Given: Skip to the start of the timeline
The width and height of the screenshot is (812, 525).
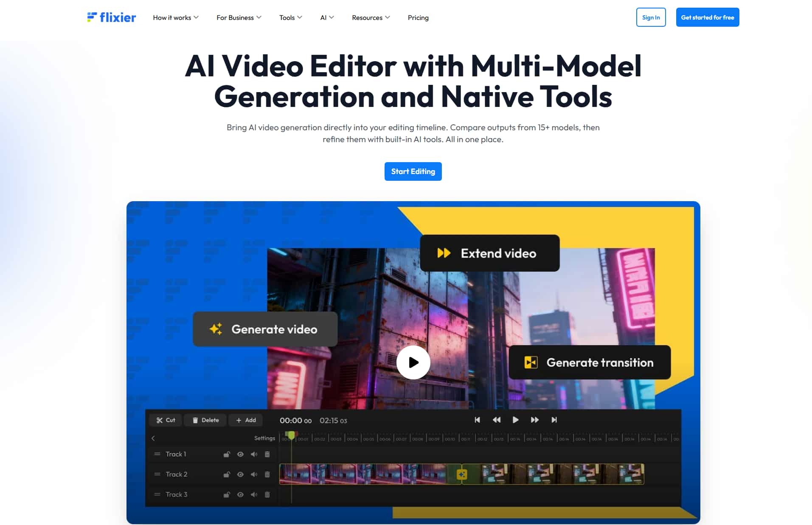Looking at the screenshot, I should pos(477,420).
